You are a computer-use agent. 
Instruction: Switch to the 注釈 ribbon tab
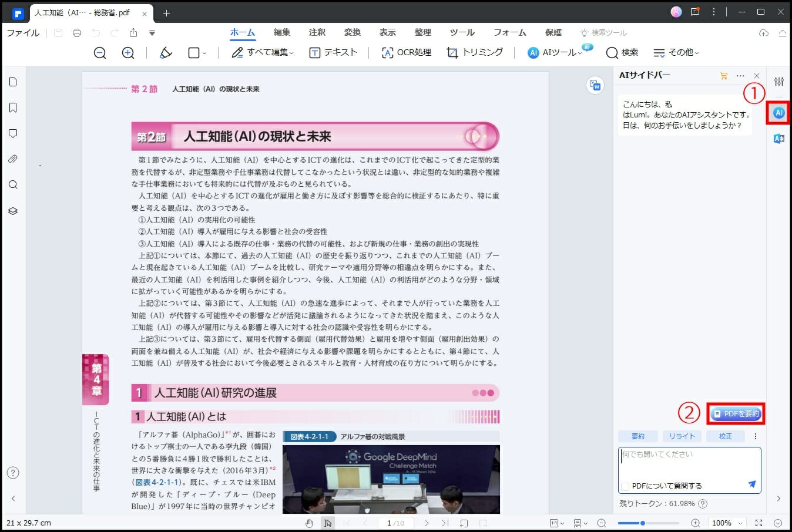coord(317,32)
